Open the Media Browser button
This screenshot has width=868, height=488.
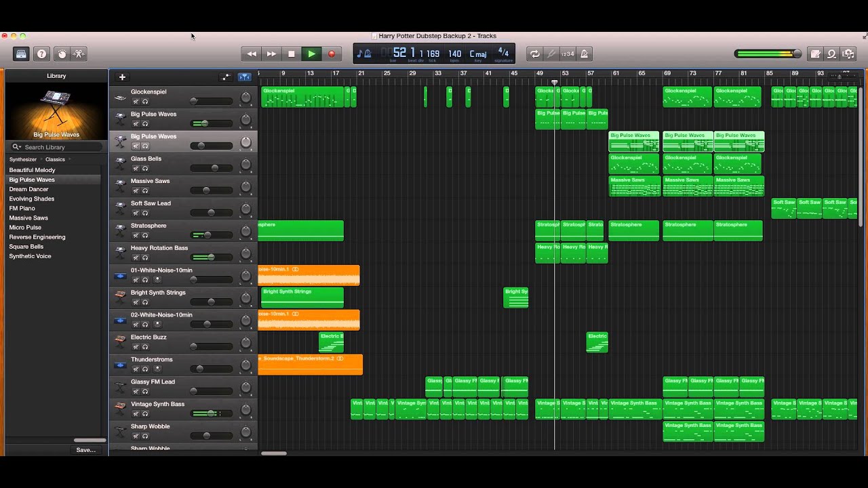[848, 54]
